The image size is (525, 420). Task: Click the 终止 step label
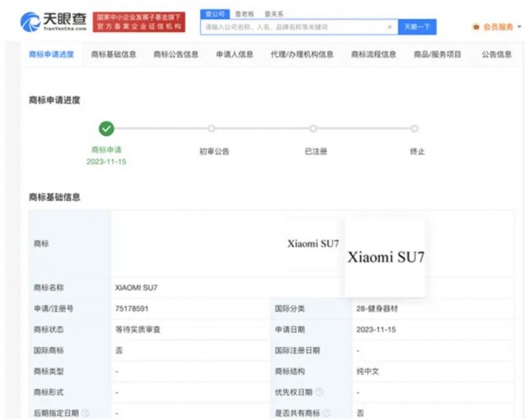418,152
